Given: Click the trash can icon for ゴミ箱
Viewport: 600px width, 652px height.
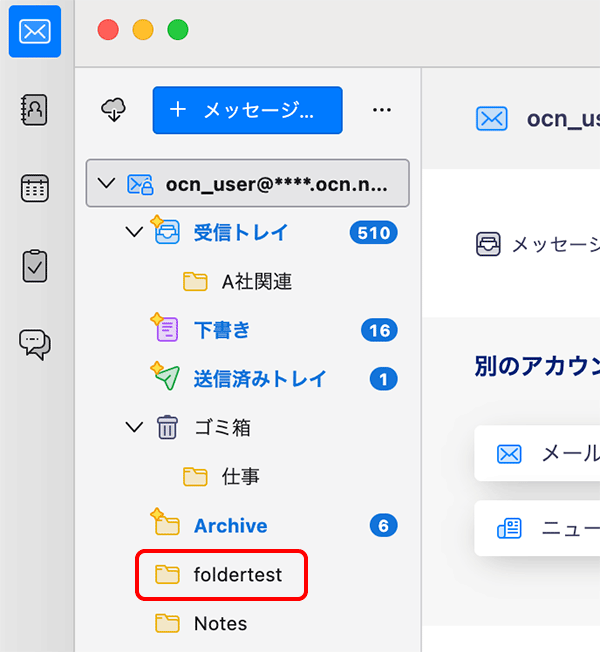Looking at the screenshot, I should click(x=167, y=428).
